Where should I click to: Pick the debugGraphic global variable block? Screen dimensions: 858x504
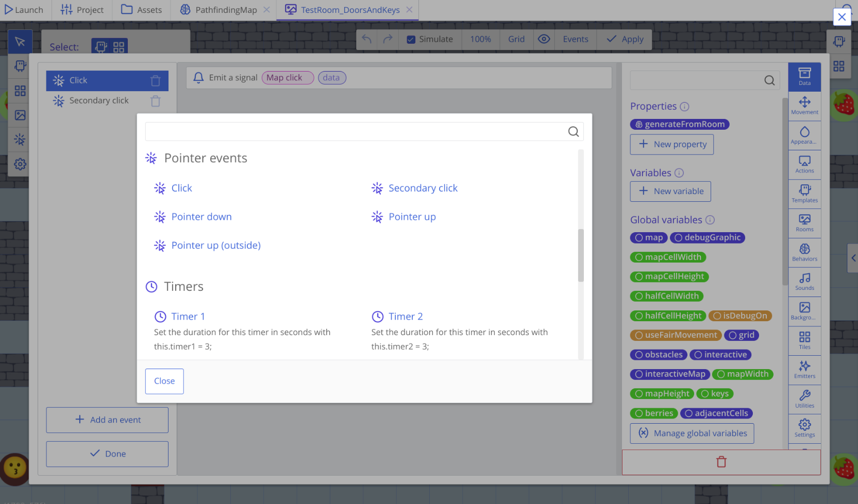click(707, 238)
